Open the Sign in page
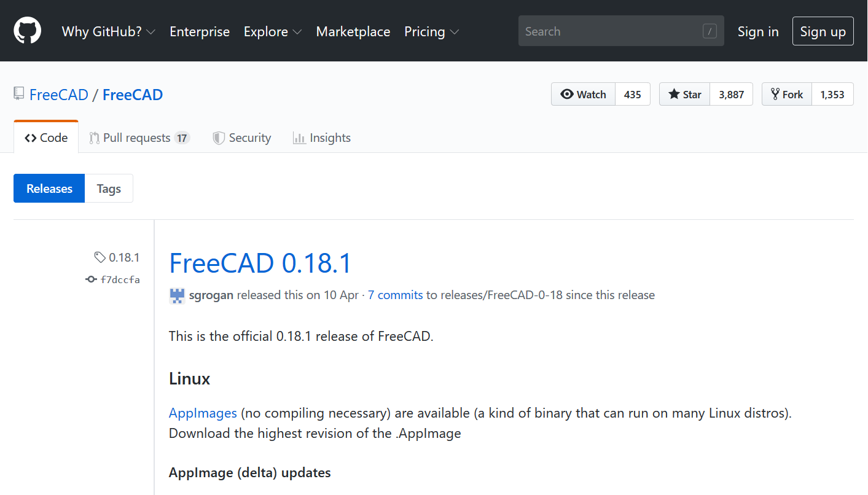 pyautogui.click(x=758, y=31)
